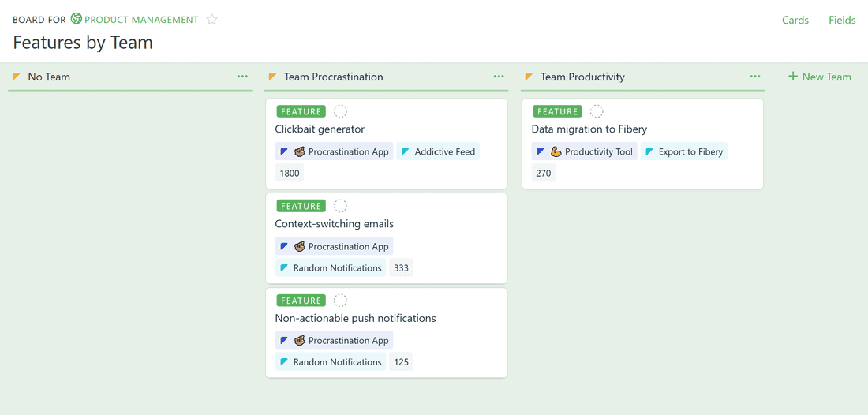Viewport: 868px width, 415px height.
Task: Click the Features by Team title
Action: click(x=83, y=43)
